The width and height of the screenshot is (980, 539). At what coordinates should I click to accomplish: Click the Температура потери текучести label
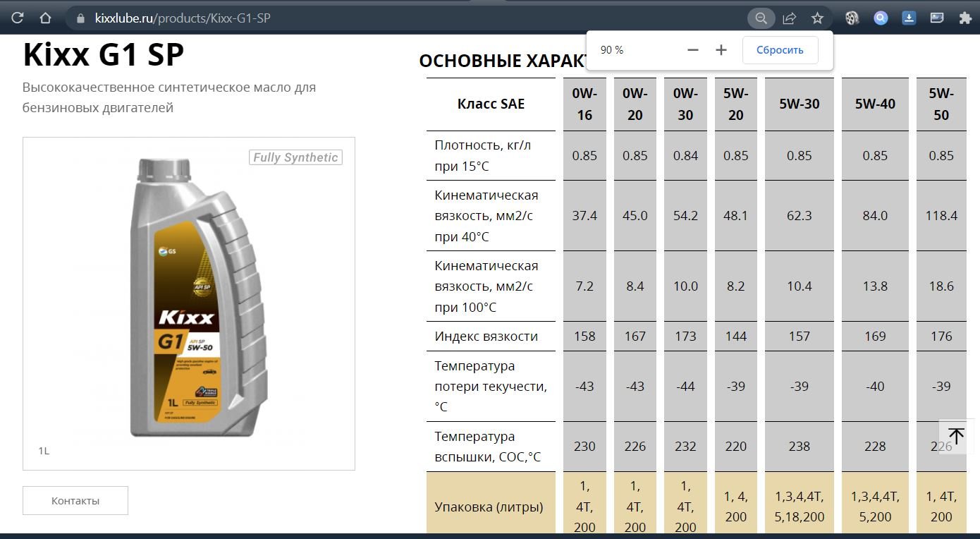[x=491, y=386]
